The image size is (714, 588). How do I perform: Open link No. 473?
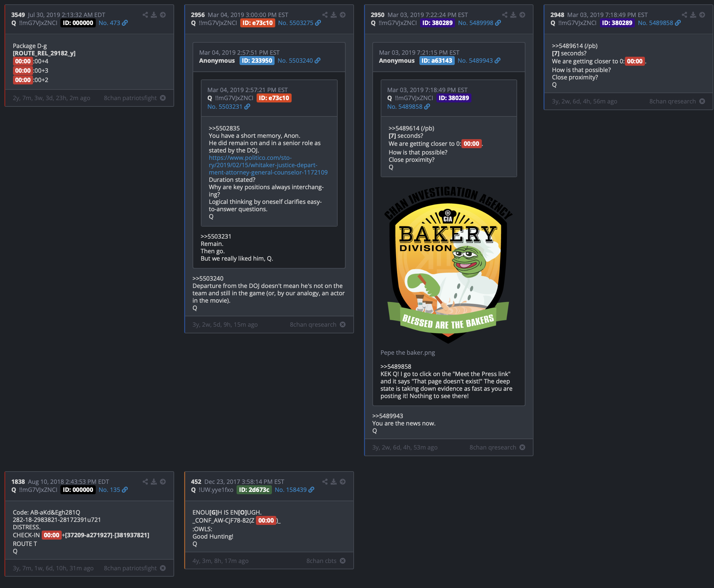113,23
